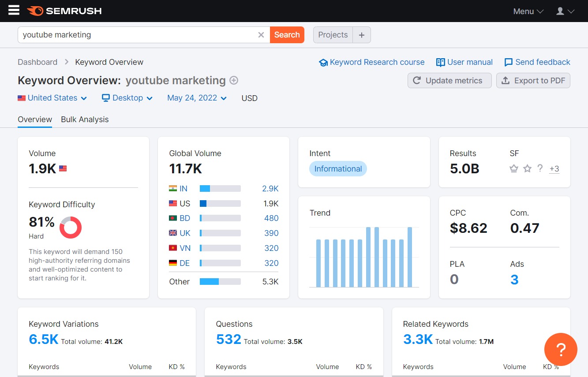Click the Com. value 0.47
The height and width of the screenshot is (377, 588).
[x=525, y=228]
